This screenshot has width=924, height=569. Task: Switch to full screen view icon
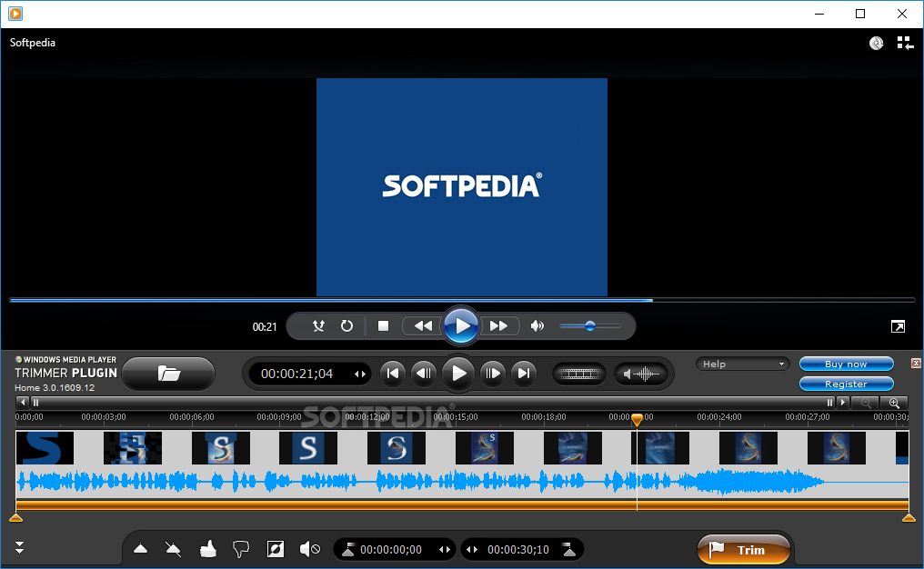pyautogui.click(x=898, y=326)
